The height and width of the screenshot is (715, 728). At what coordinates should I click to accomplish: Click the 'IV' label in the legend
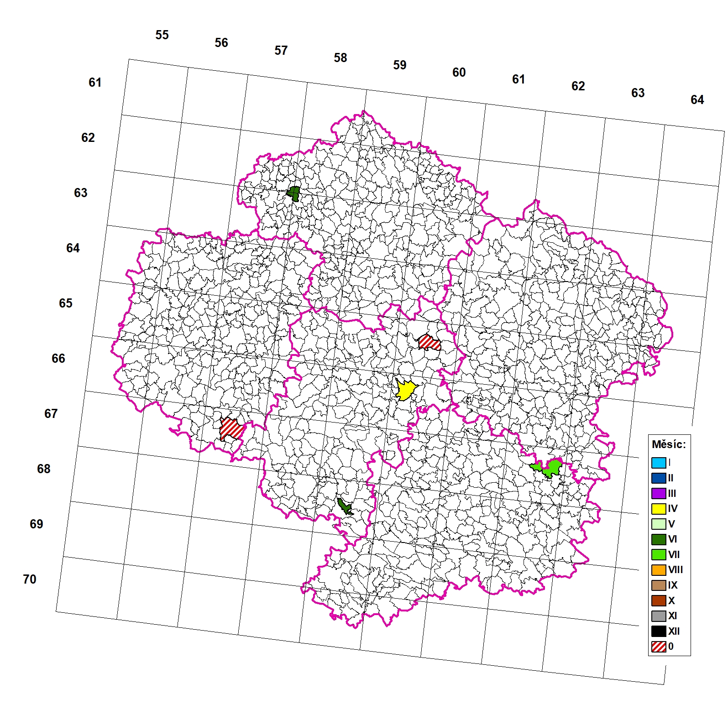click(x=673, y=509)
